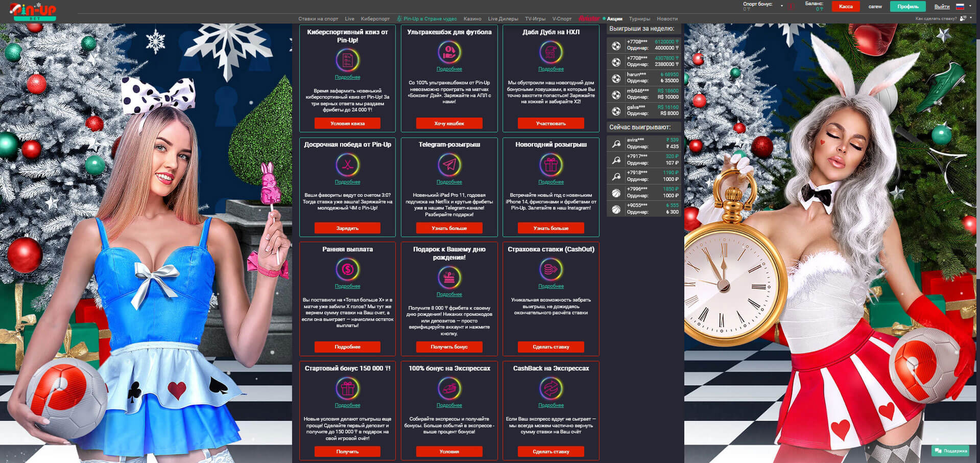The image size is (980, 463).
Task: Switch to the Казино section
Action: 472,19
